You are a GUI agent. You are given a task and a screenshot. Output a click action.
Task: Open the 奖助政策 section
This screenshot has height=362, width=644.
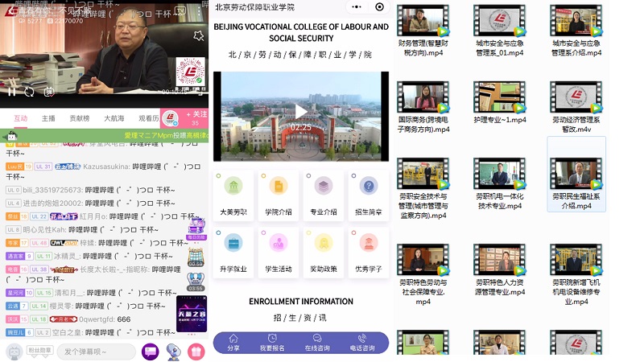pos(324,253)
